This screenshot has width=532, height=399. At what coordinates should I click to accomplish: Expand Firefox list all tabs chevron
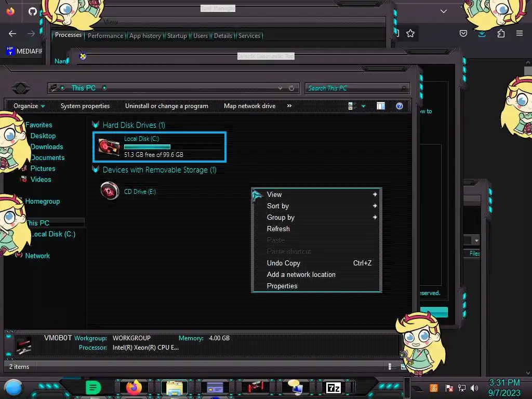[444, 11]
